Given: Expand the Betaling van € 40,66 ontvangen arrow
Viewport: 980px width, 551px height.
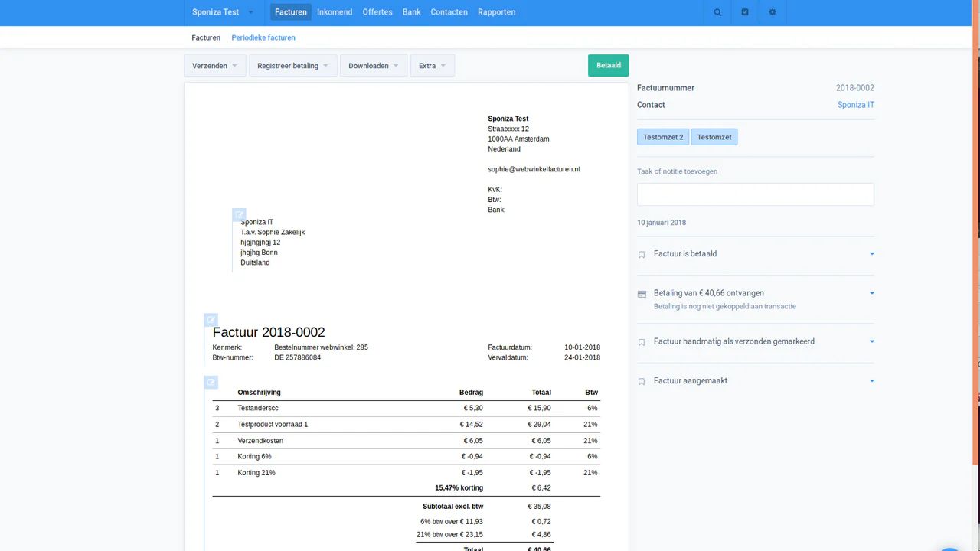Looking at the screenshot, I should [x=871, y=293].
